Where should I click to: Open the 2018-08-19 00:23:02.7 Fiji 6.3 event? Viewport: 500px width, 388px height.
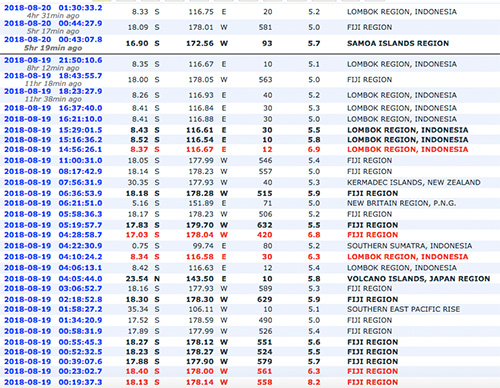(53, 371)
